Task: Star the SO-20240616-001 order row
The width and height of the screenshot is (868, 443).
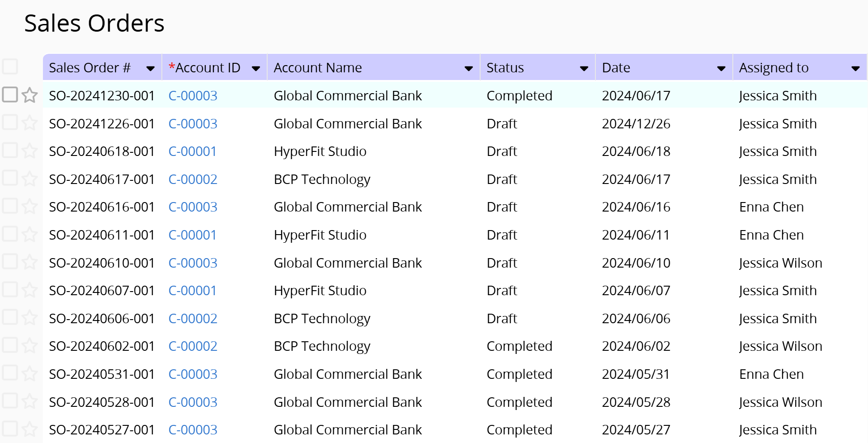Action: (x=30, y=207)
